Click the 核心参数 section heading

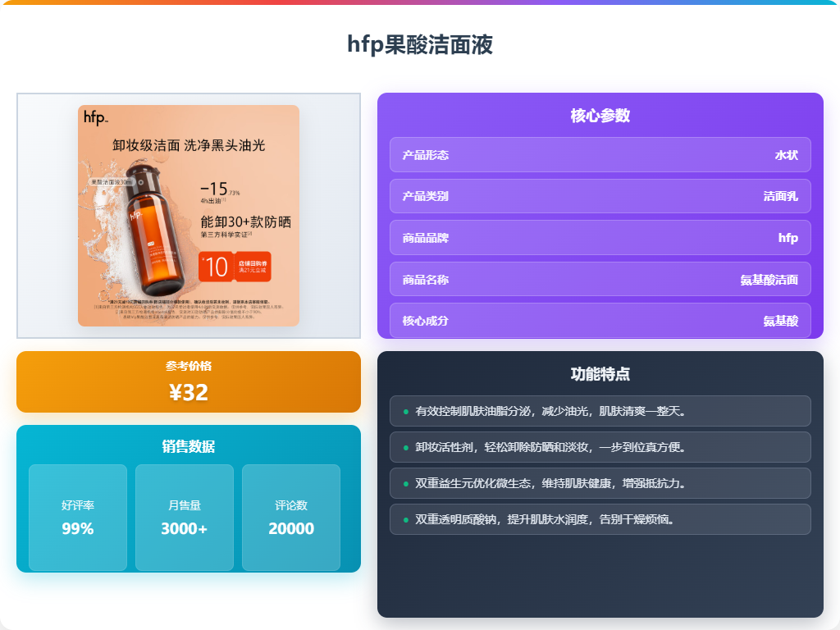pos(600,116)
